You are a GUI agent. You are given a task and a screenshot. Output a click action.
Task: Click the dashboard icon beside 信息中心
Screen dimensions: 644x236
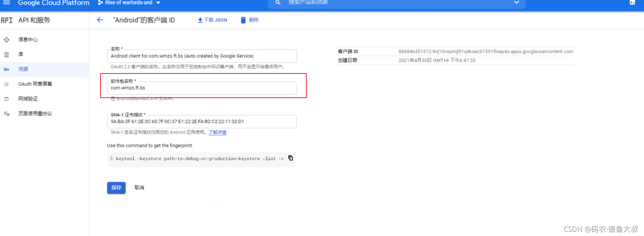coord(6,39)
